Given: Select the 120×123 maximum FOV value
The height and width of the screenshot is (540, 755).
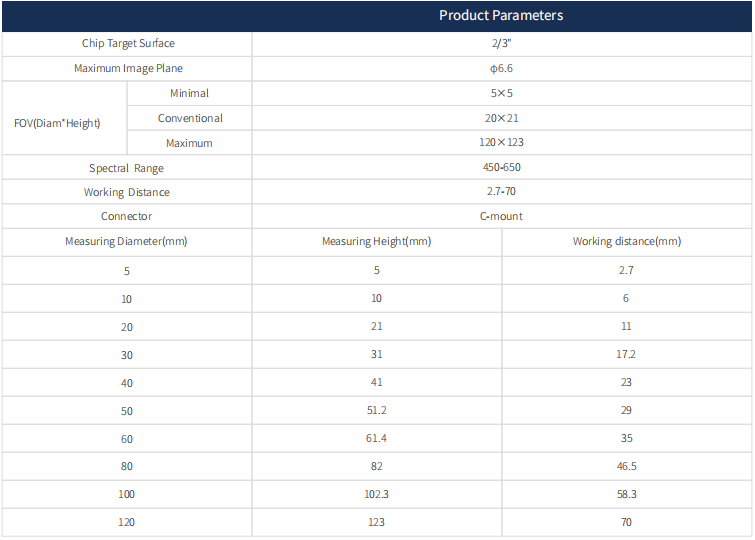Looking at the screenshot, I should pyautogui.click(x=501, y=143).
